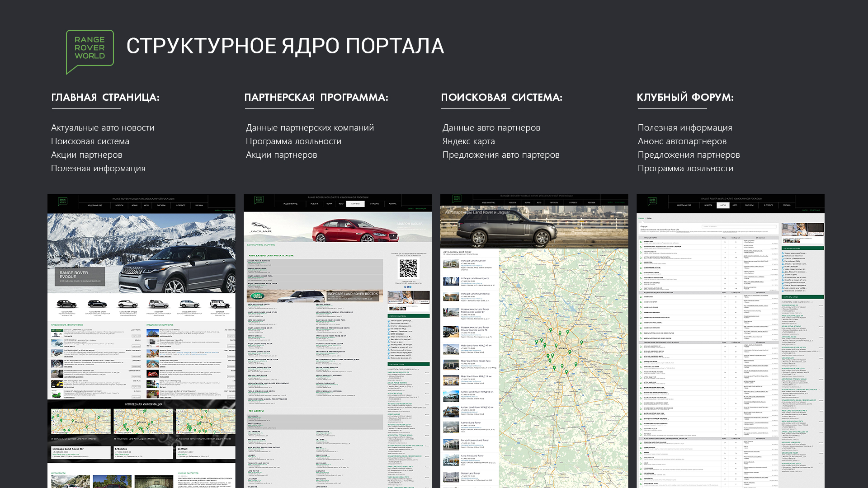
Task: Click Программа лояльности under КЛУБНЫЙ ФОРУМ
Action: tap(685, 169)
